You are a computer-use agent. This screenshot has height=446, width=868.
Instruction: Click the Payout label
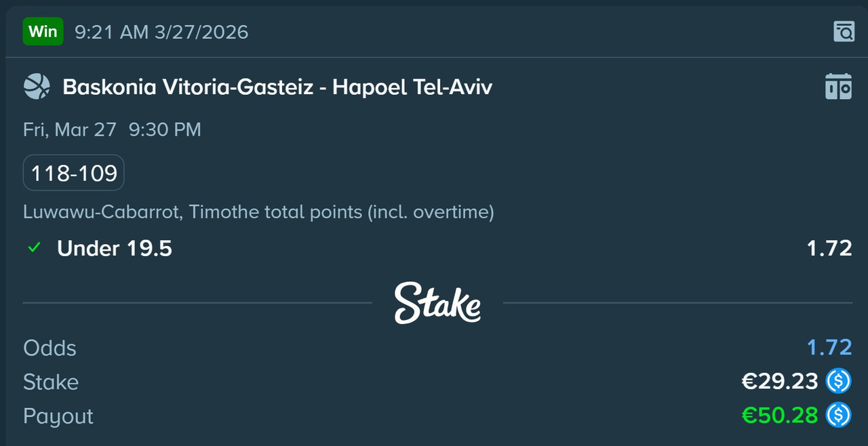[58, 415]
